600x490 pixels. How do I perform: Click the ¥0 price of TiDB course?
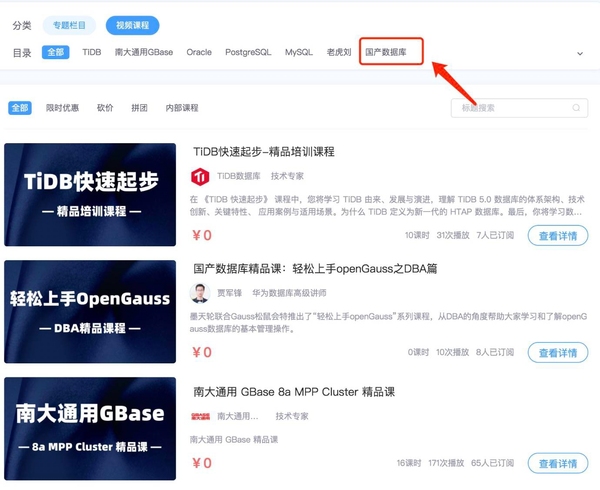(x=202, y=235)
